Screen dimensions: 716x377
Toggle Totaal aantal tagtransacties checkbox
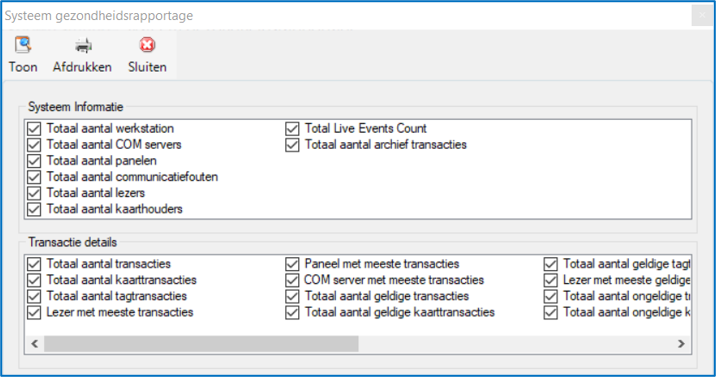(34, 296)
